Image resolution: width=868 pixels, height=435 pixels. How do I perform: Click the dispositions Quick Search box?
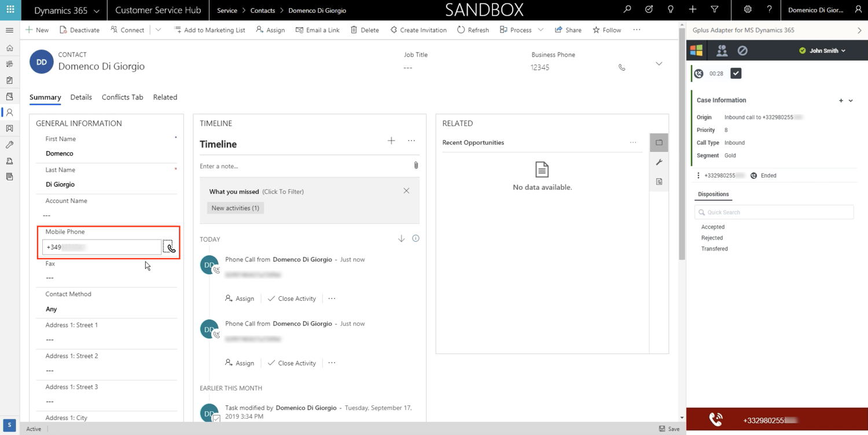pyautogui.click(x=774, y=212)
